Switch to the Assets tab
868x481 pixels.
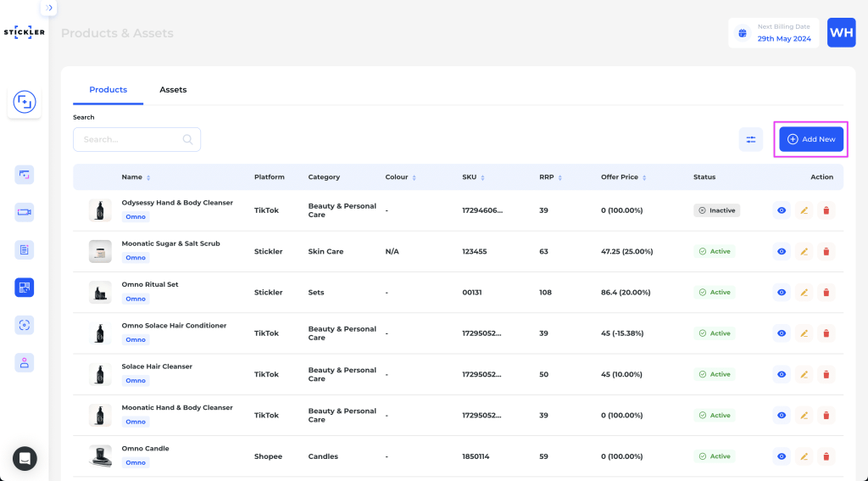tap(173, 90)
